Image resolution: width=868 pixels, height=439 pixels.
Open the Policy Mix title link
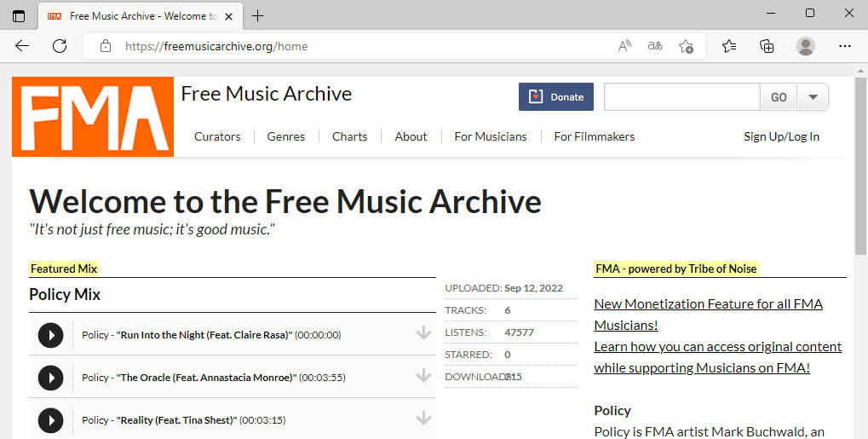point(65,294)
